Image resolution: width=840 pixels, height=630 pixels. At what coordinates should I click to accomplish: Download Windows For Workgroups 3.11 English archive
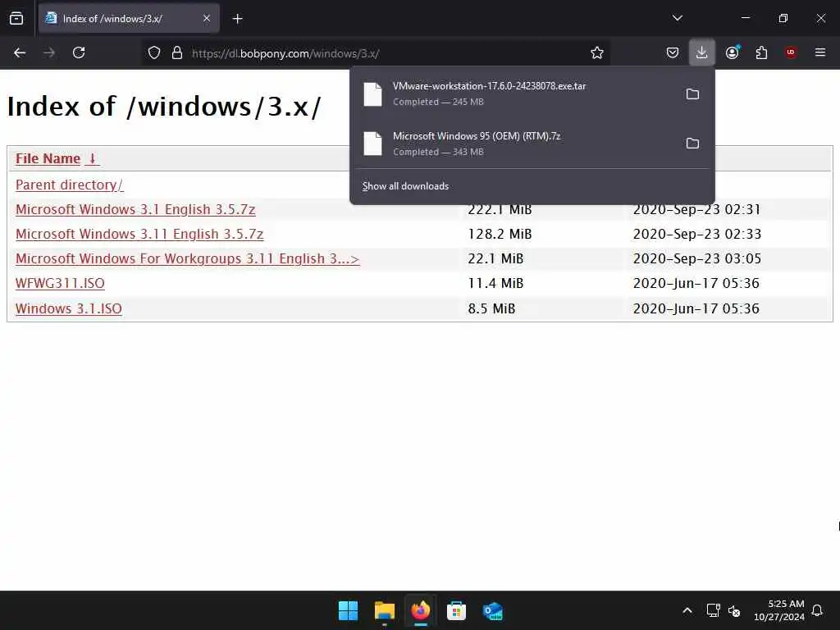point(188,258)
